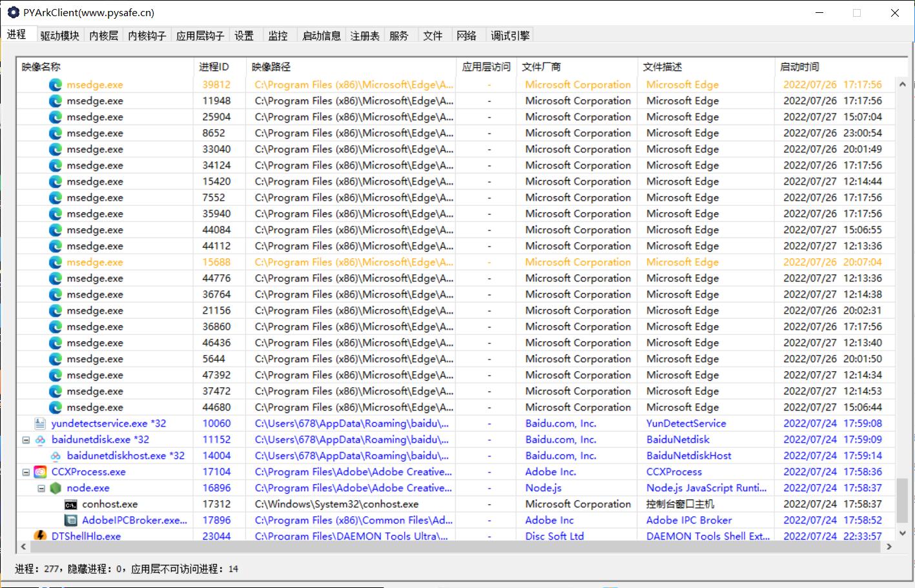Open the 设置 tab
Image resolution: width=915 pixels, height=588 pixels.
coord(244,36)
